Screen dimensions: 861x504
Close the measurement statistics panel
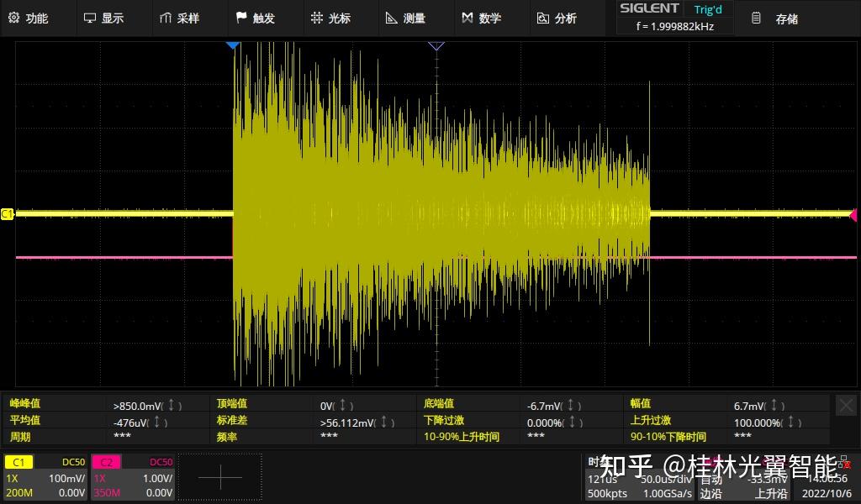(846, 406)
